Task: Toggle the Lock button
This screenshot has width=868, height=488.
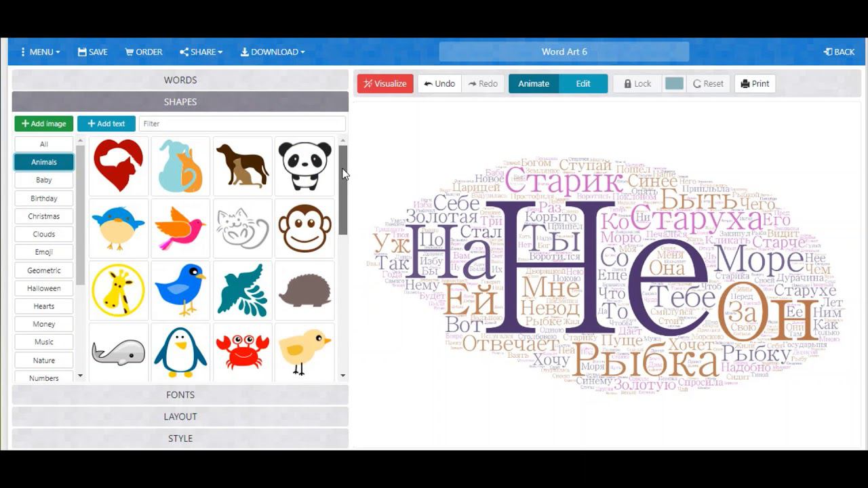Action: 637,83
